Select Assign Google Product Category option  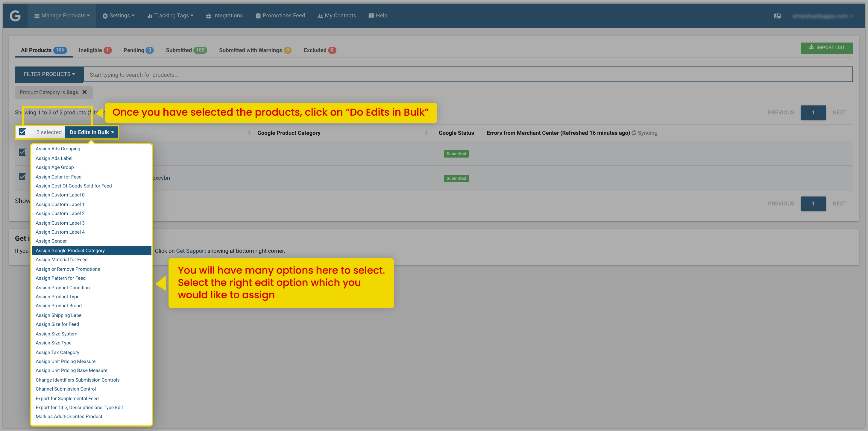(91, 251)
